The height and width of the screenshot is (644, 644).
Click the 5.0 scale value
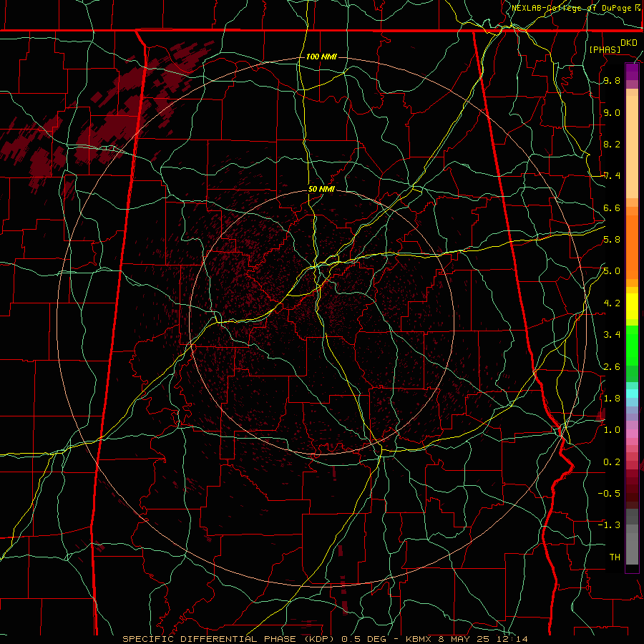point(612,271)
